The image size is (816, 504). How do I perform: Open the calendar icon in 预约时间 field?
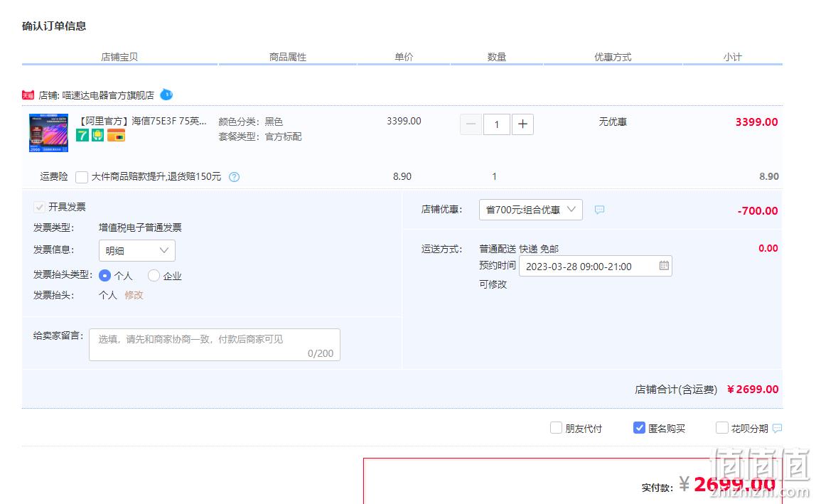pyautogui.click(x=663, y=266)
